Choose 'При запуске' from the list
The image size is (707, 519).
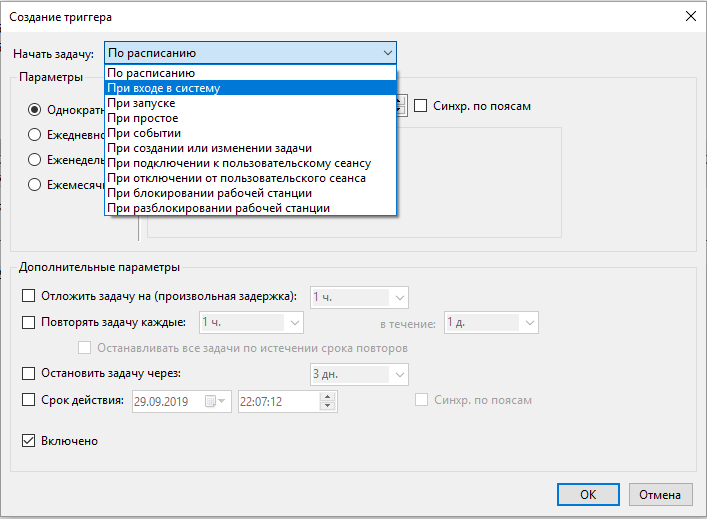coord(141,103)
